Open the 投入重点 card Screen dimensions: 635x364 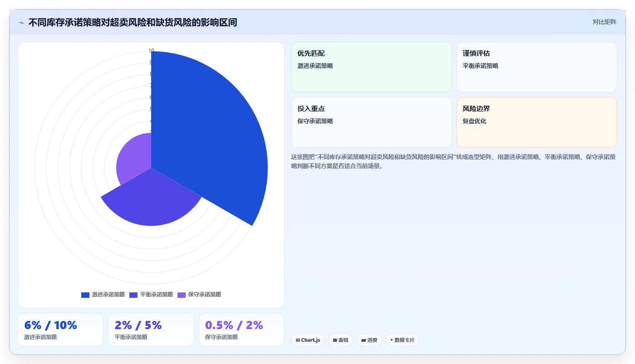click(371, 122)
